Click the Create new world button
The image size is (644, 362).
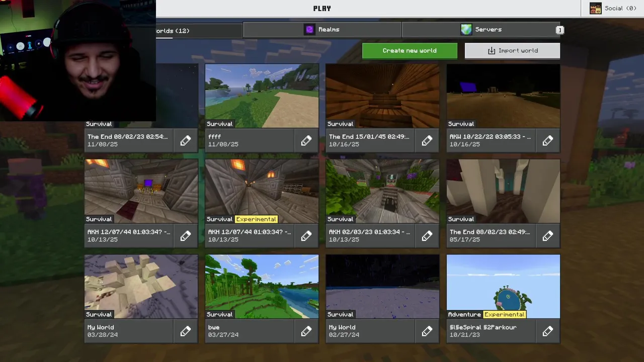(x=410, y=51)
